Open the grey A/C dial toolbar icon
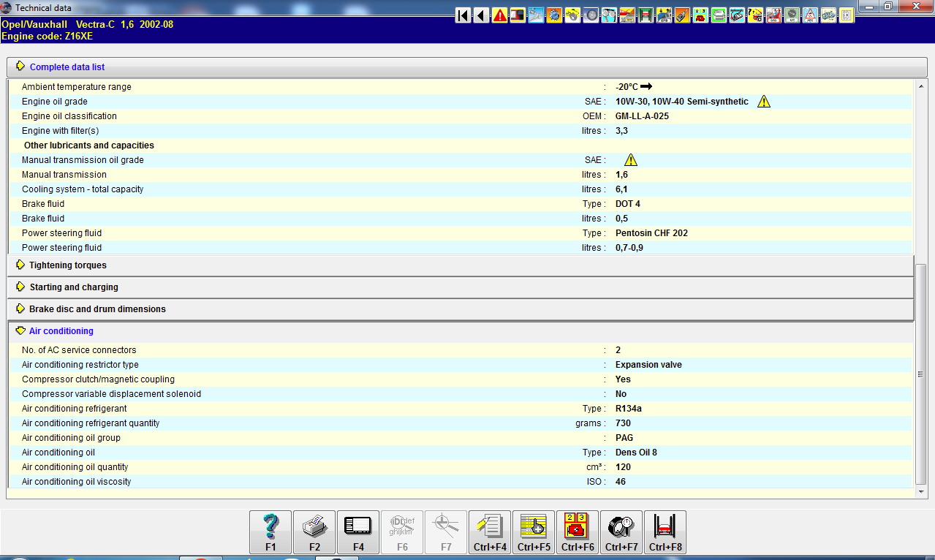Image resolution: width=935 pixels, height=560 pixels. pyautogui.click(x=792, y=15)
